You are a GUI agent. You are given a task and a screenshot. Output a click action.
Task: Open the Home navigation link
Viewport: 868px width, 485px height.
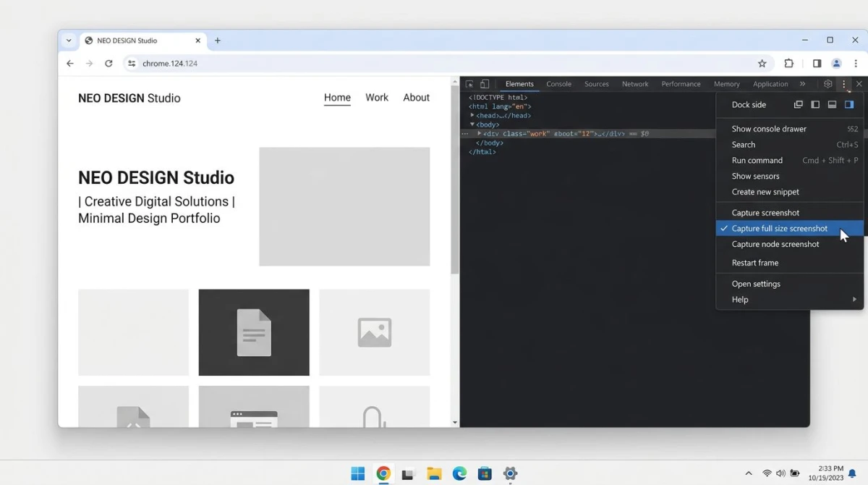point(337,98)
